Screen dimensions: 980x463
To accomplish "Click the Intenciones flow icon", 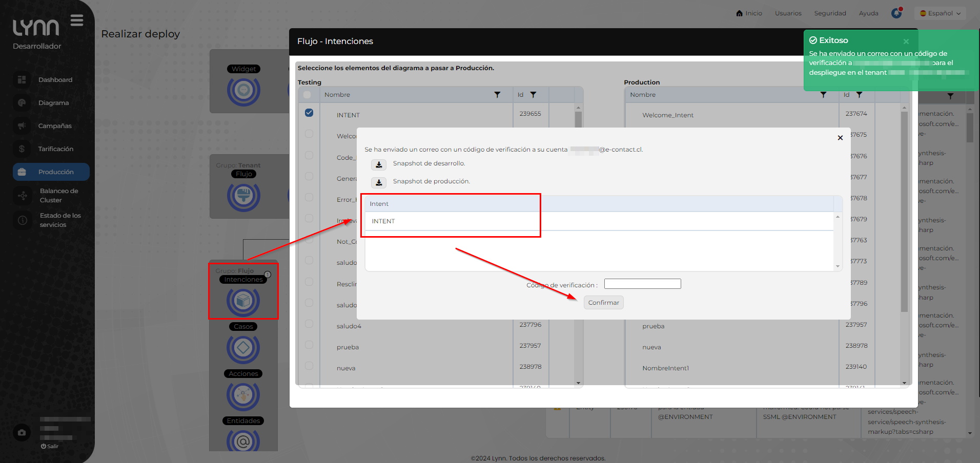I will pos(243,301).
